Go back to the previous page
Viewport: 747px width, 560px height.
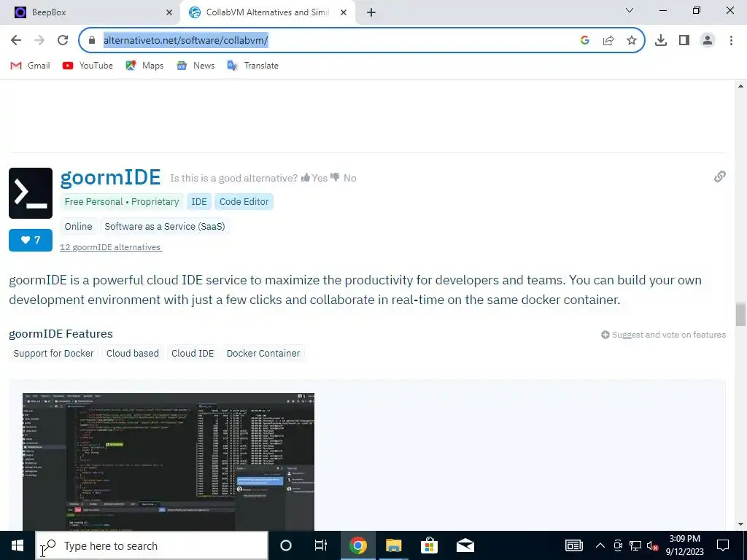click(x=16, y=41)
